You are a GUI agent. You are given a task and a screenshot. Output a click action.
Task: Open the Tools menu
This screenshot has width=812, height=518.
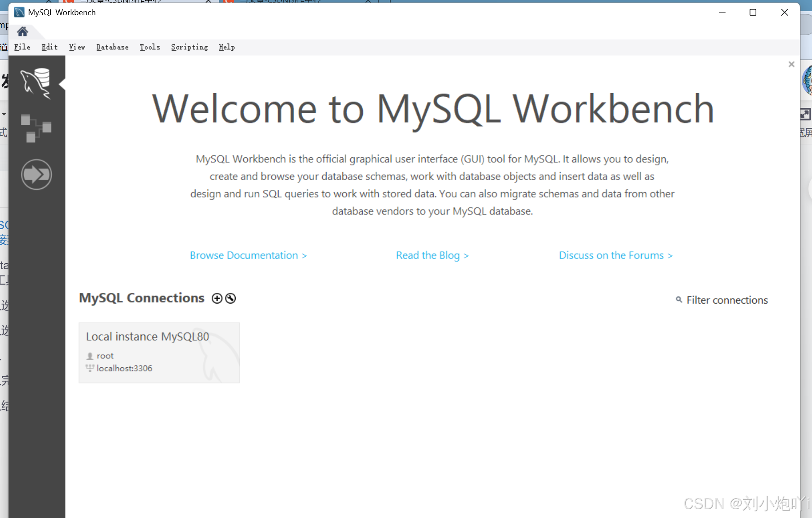click(150, 47)
